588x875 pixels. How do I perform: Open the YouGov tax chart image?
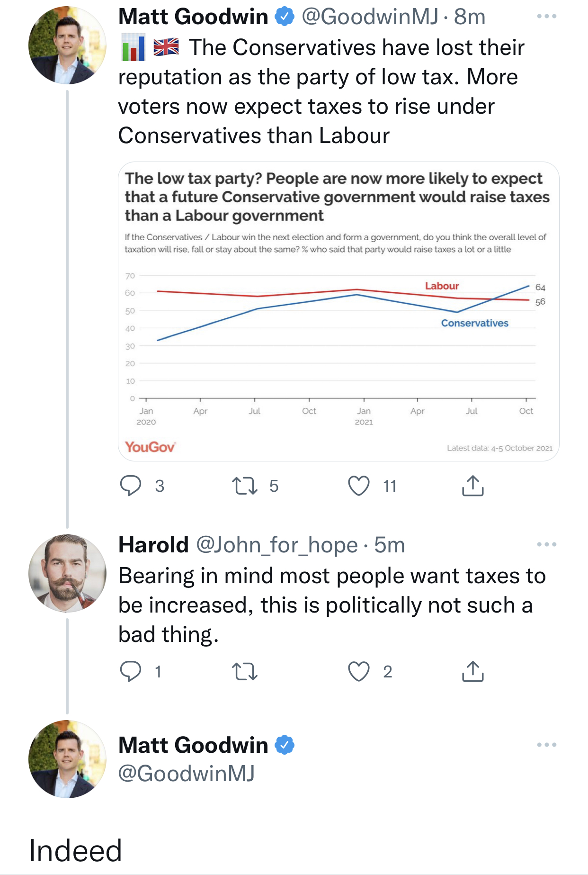[x=339, y=311]
